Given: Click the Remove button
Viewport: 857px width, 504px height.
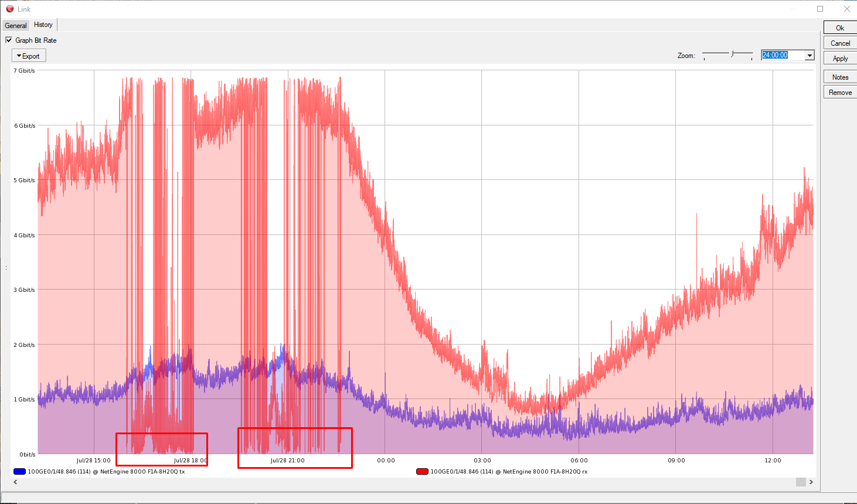Looking at the screenshot, I should click(x=840, y=92).
